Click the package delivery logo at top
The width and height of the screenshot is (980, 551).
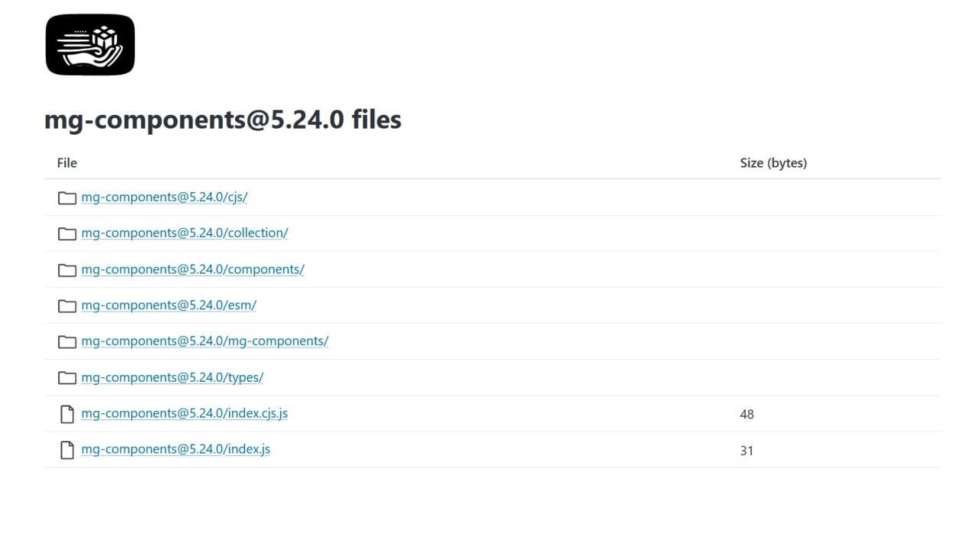click(x=90, y=45)
